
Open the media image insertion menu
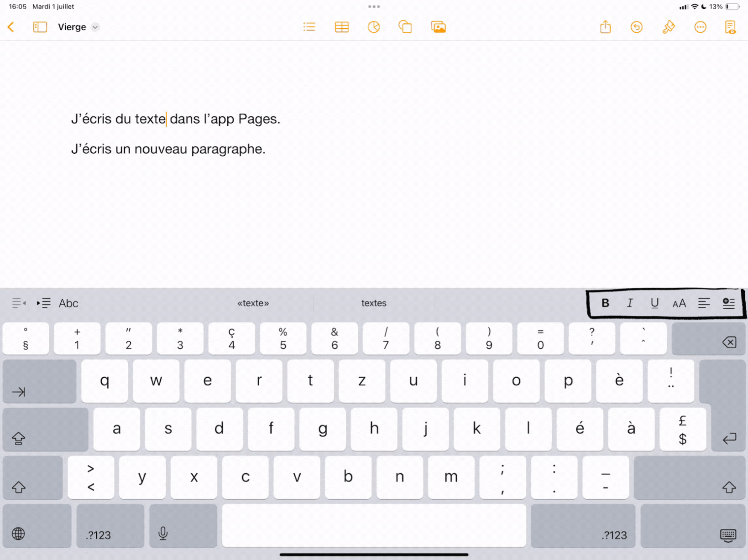438,27
